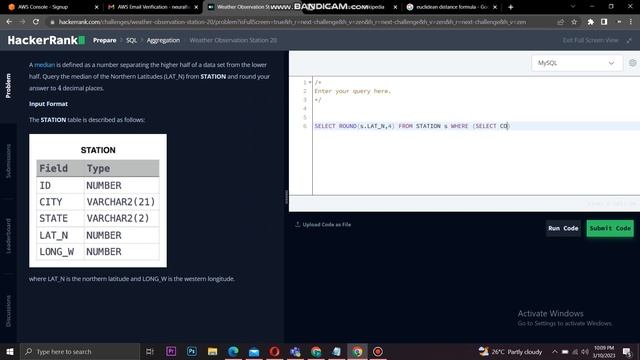Screen dimensions: 640x360
Task: Launch Premiere Pro from taskbar
Action: click(171, 351)
